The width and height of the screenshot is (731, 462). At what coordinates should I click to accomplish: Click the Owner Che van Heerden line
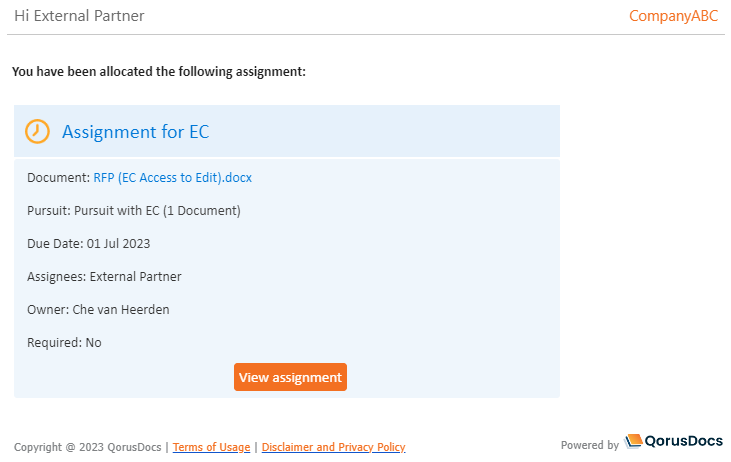98,310
